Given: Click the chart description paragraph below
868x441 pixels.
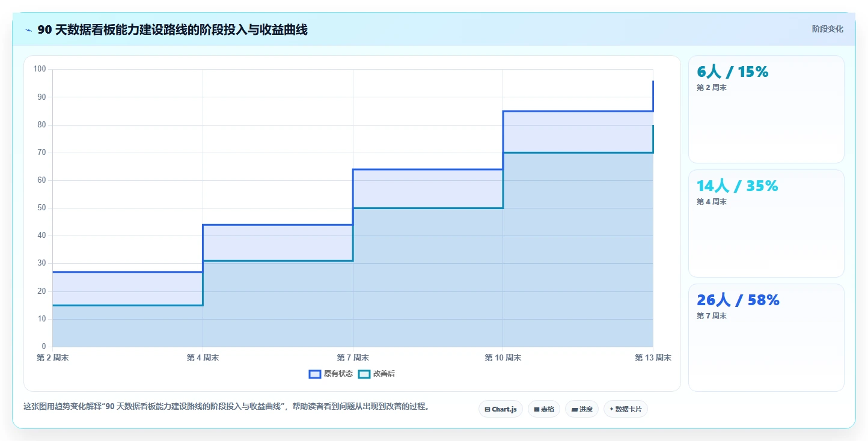Looking at the screenshot, I should click(x=227, y=407).
